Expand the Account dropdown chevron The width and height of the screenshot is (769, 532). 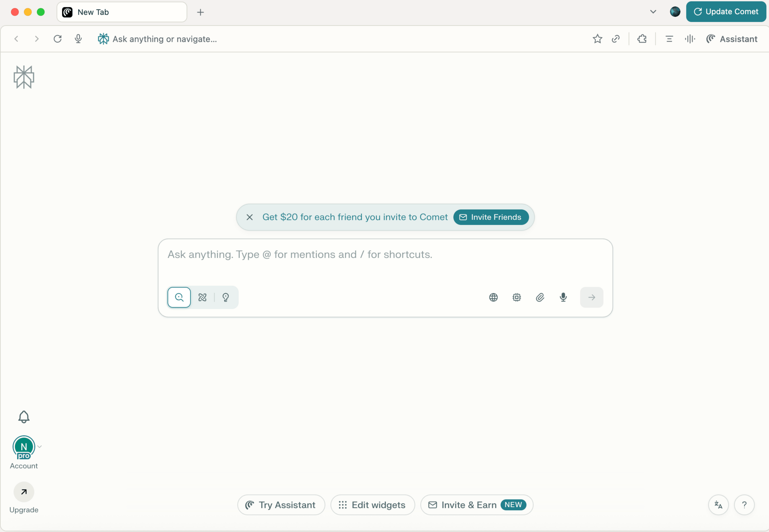(x=40, y=446)
